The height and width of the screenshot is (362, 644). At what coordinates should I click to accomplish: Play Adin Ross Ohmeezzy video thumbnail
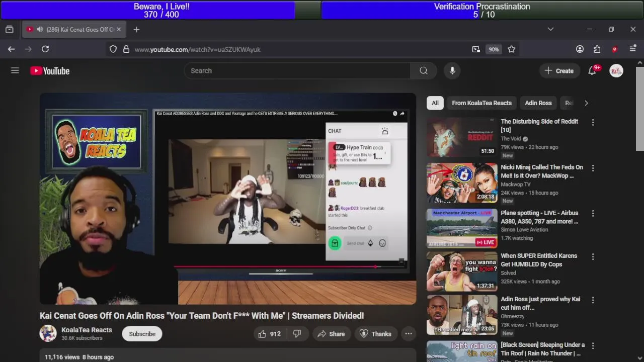tap(462, 315)
